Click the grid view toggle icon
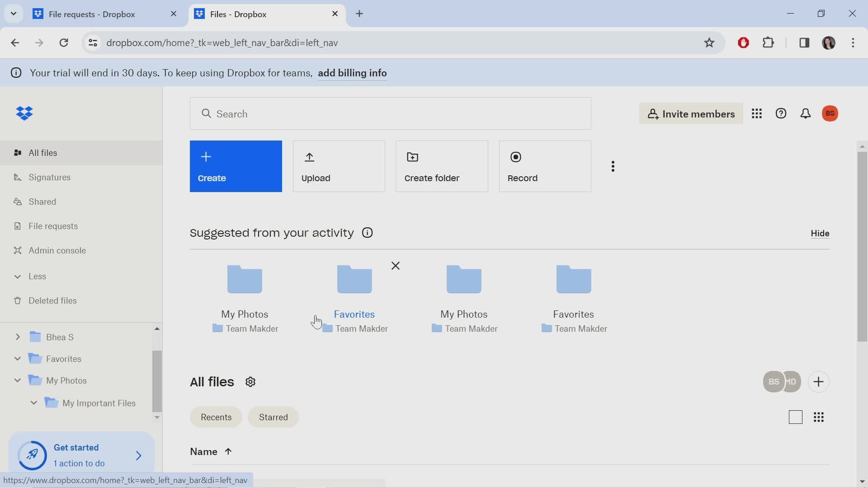Image resolution: width=868 pixels, height=488 pixels. click(820, 417)
